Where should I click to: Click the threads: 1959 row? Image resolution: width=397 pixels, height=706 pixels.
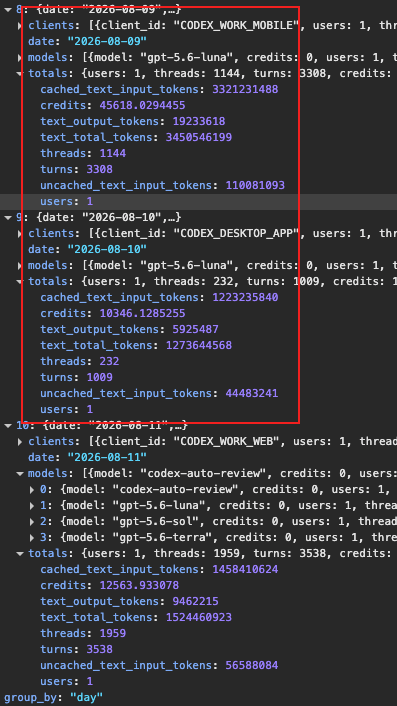click(83, 634)
